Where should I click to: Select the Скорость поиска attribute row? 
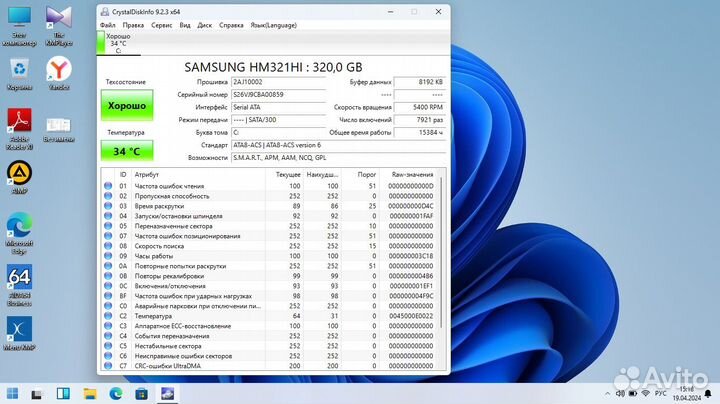pos(269,246)
